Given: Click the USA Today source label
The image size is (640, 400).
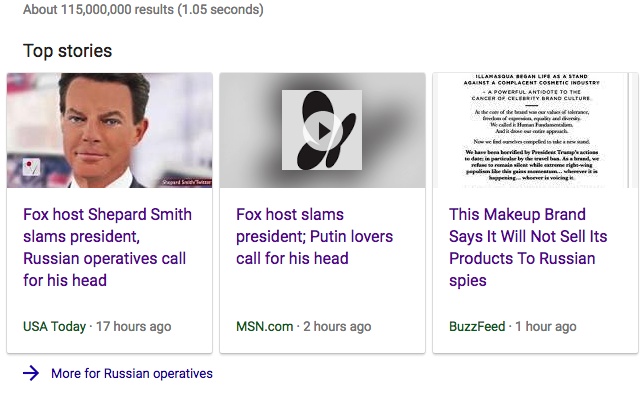Looking at the screenshot, I should [x=54, y=326].
